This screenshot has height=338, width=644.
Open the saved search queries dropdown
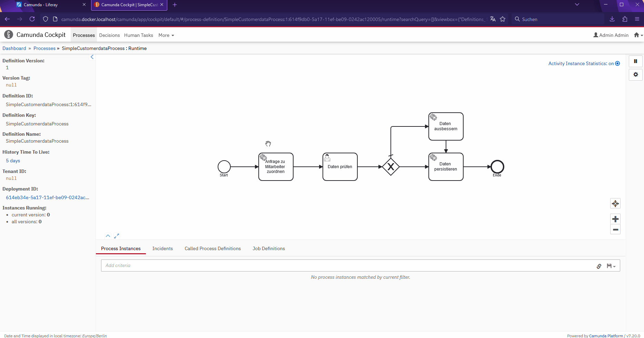(611, 266)
